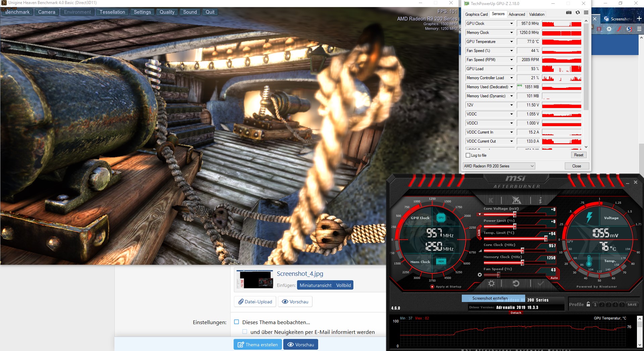Click the voltage lightning bolt icon
This screenshot has height=351, width=644.
(589, 217)
